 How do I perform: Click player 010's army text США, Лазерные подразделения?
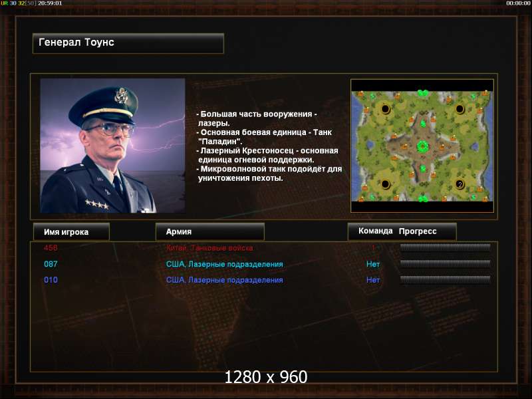coord(224,280)
